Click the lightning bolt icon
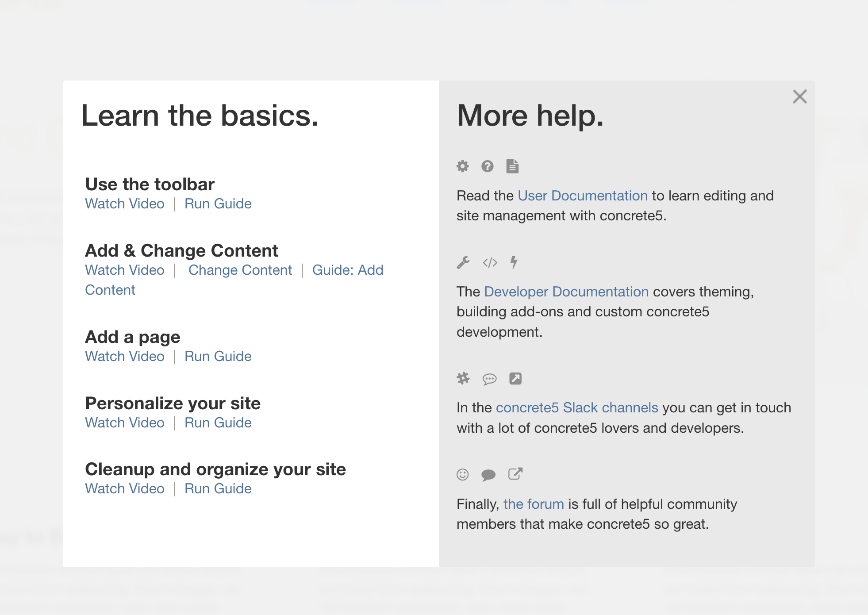868x615 pixels. tap(514, 262)
